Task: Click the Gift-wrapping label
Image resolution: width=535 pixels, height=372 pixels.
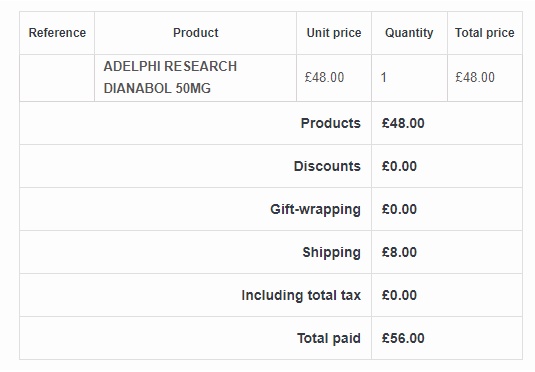Action: point(315,210)
